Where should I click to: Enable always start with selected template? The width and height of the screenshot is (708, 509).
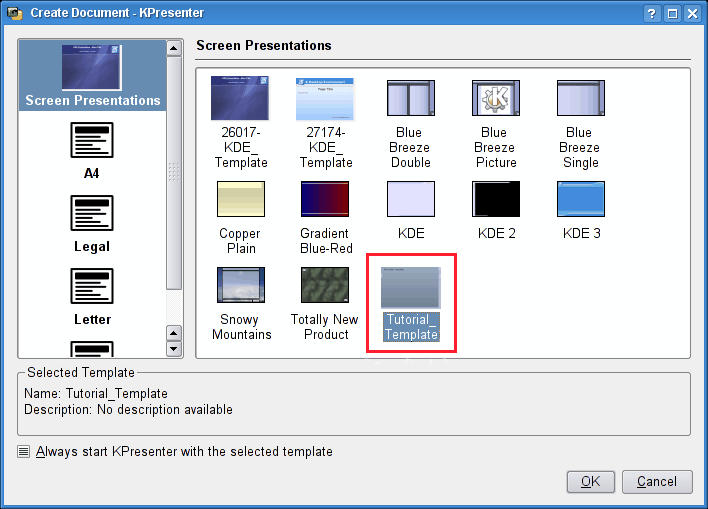click(24, 451)
